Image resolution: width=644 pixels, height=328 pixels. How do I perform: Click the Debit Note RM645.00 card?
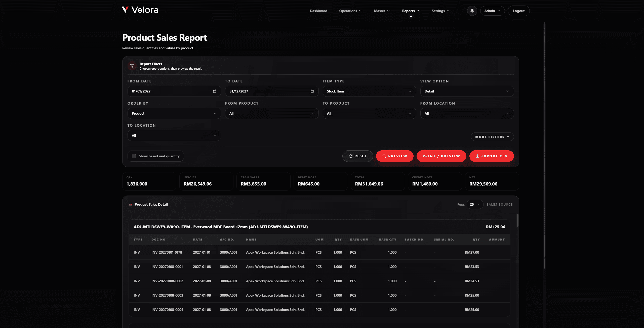pos(320,181)
